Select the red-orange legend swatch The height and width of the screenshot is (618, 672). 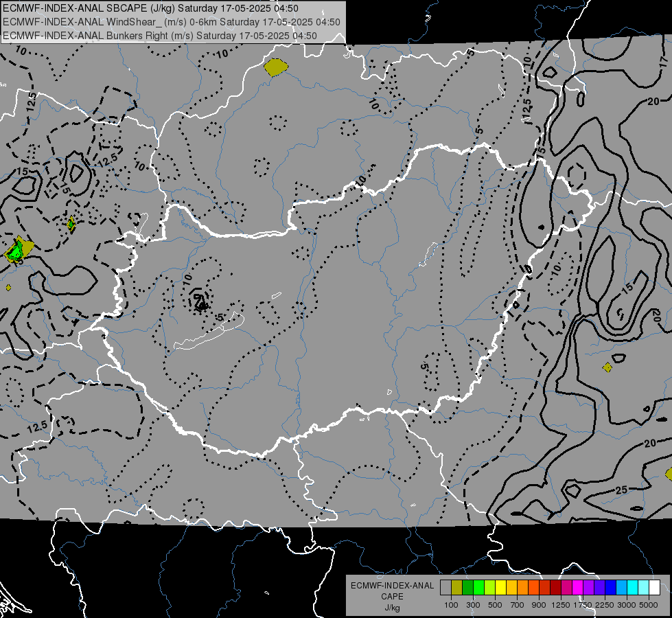click(x=533, y=587)
